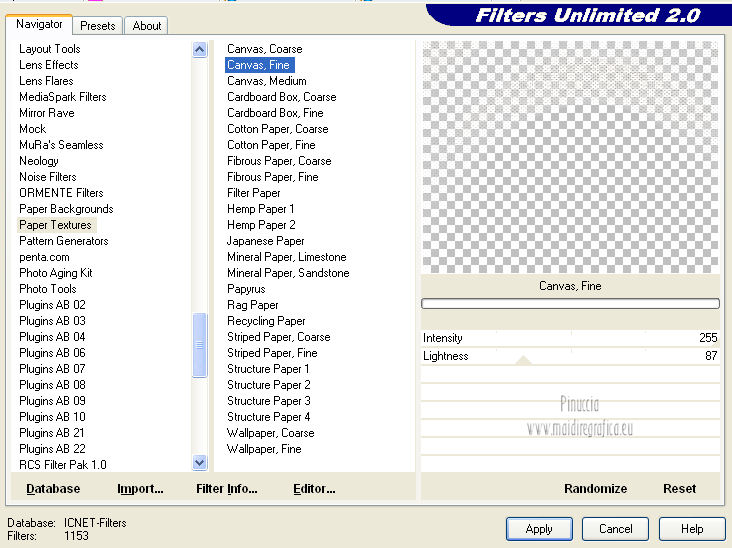
Task: Select Layout Tools category
Action: [50, 49]
